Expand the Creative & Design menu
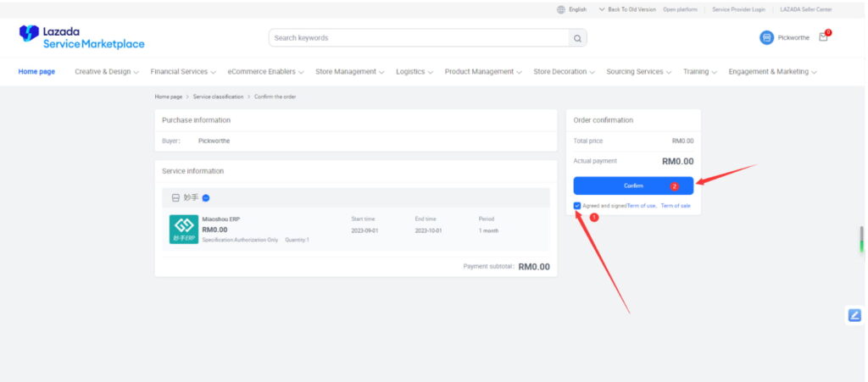Image resolution: width=868 pixels, height=382 pixels. coord(107,72)
